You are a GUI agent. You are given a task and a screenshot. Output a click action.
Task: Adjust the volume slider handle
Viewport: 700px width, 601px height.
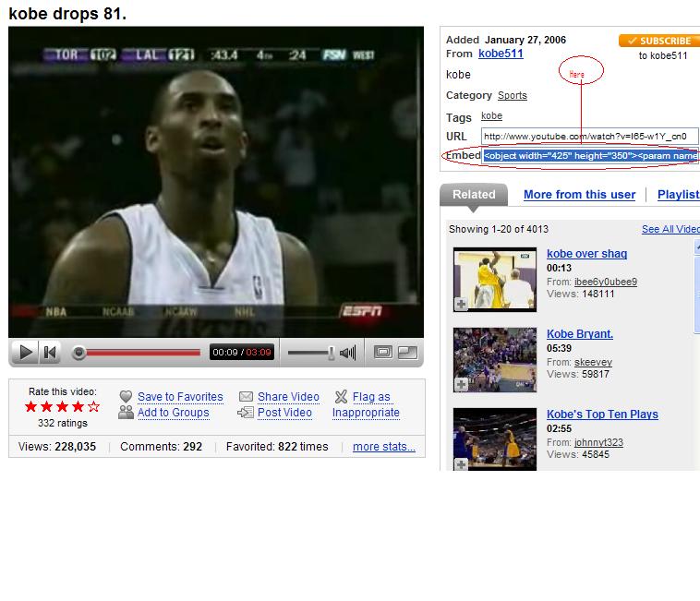coord(331,353)
